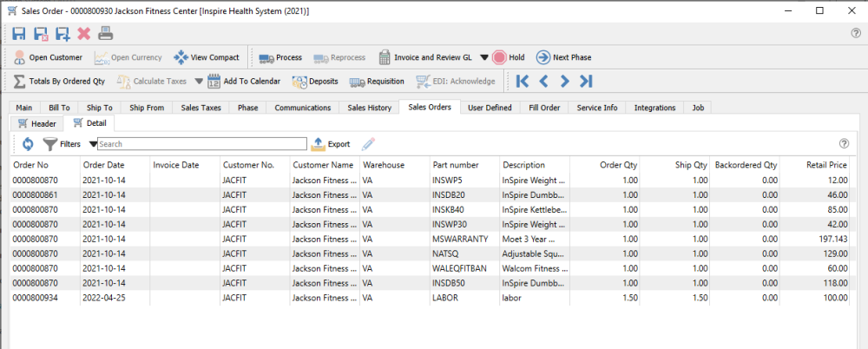
Task: Go to next record arrow
Action: pos(564,82)
